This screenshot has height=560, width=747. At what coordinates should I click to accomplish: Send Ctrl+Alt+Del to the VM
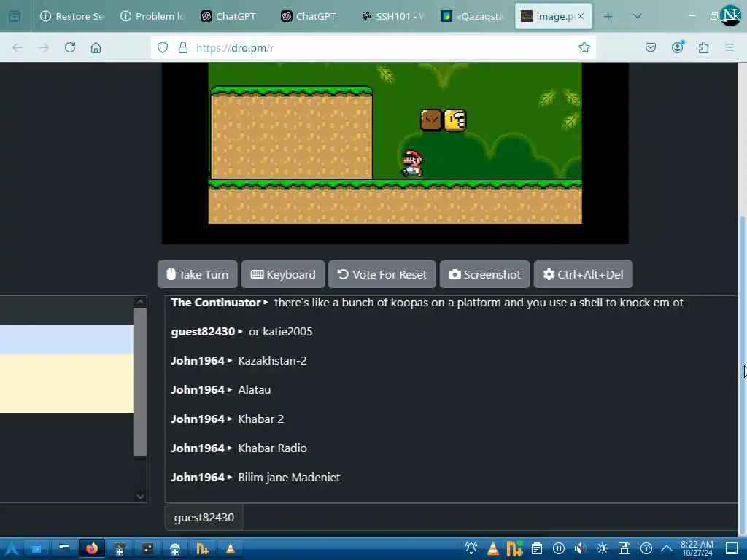tap(583, 274)
